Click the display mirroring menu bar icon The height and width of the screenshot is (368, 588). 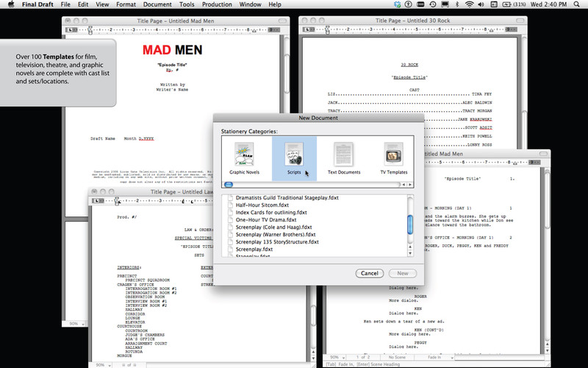tap(445, 4)
